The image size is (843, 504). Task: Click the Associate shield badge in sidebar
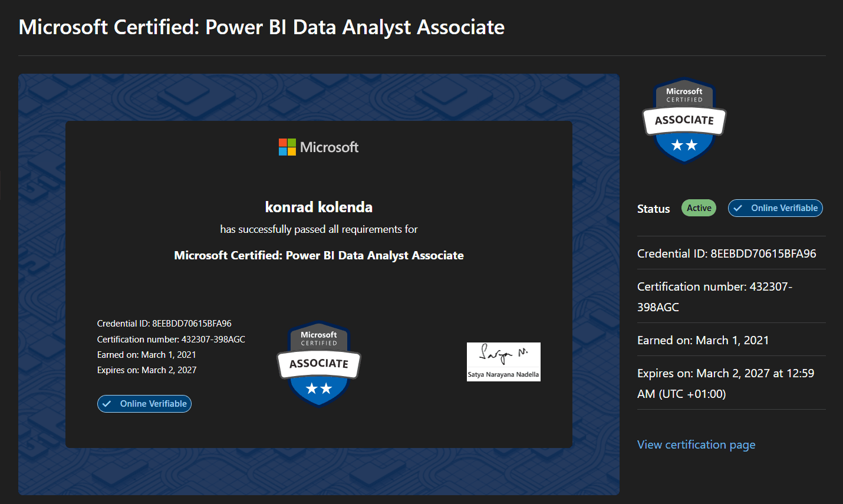click(684, 121)
